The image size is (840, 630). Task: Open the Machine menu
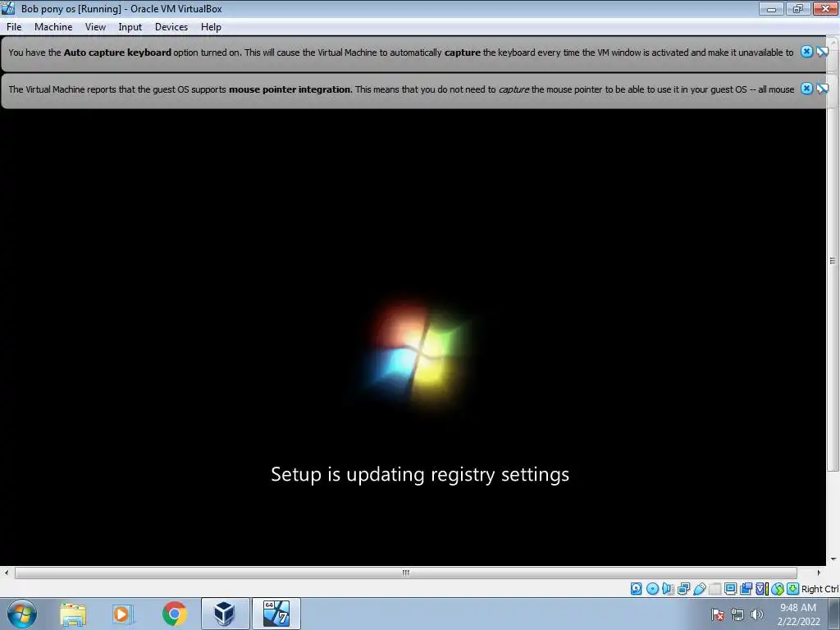tap(53, 27)
